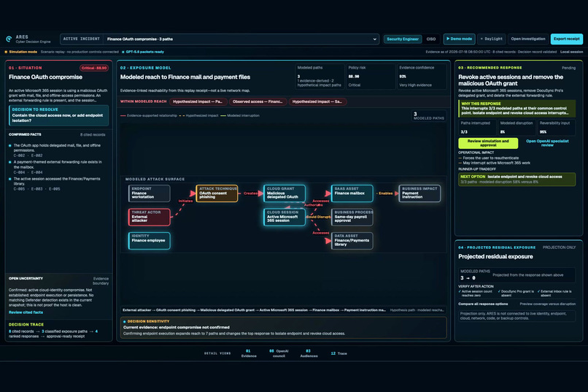Select the Payment instruction impact node
Viewport: 588px width, 392px height.
[419, 193]
